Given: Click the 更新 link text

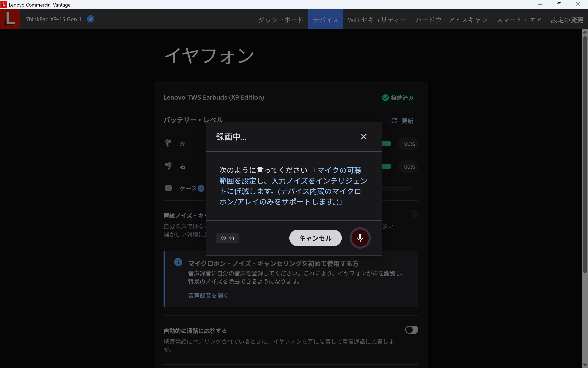Looking at the screenshot, I should (x=407, y=121).
